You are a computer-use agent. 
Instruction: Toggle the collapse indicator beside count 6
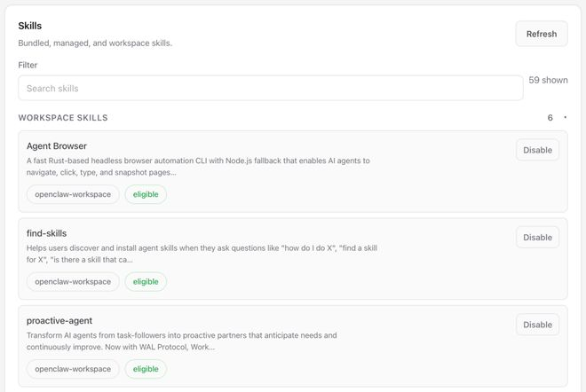point(565,117)
